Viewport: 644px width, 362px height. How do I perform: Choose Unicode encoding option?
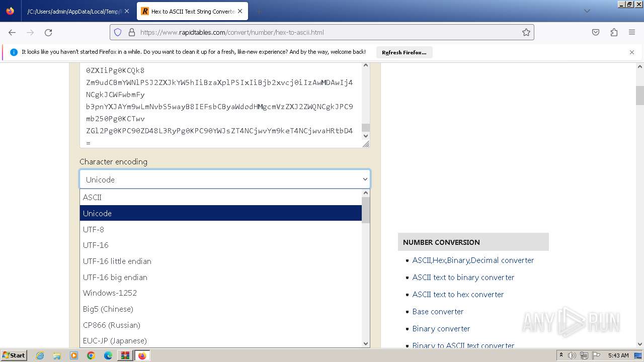pyautogui.click(x=220, y=213)
